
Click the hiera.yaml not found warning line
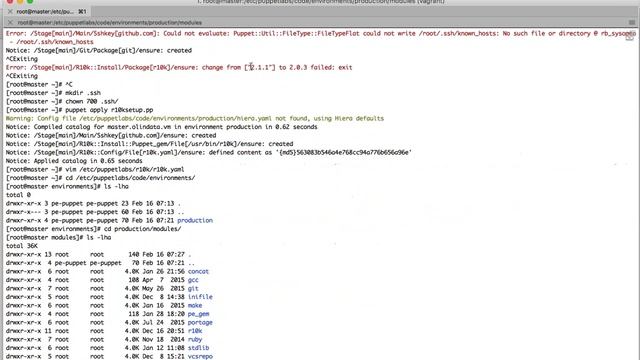click(195, 118)
